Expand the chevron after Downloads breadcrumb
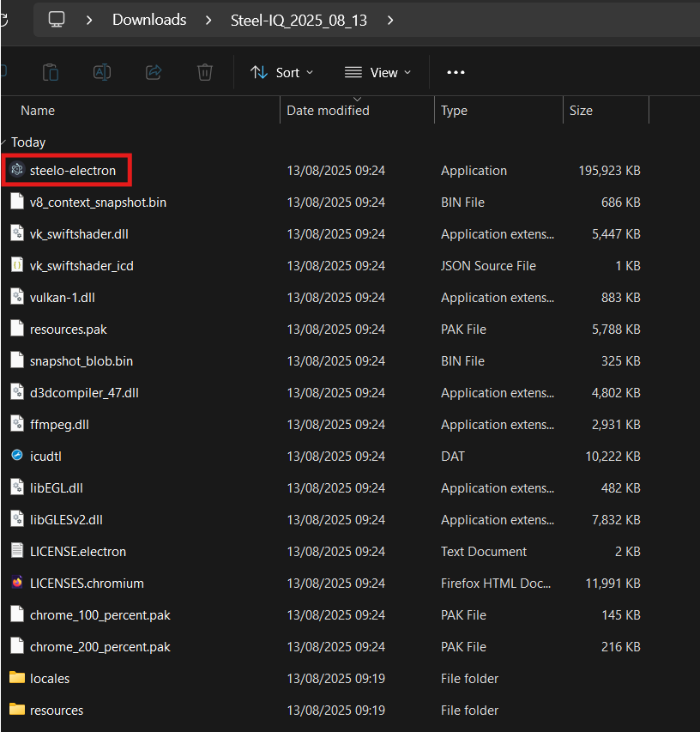Image resolution: width=700 pixels, height=732 pixels. pos(208,20)
